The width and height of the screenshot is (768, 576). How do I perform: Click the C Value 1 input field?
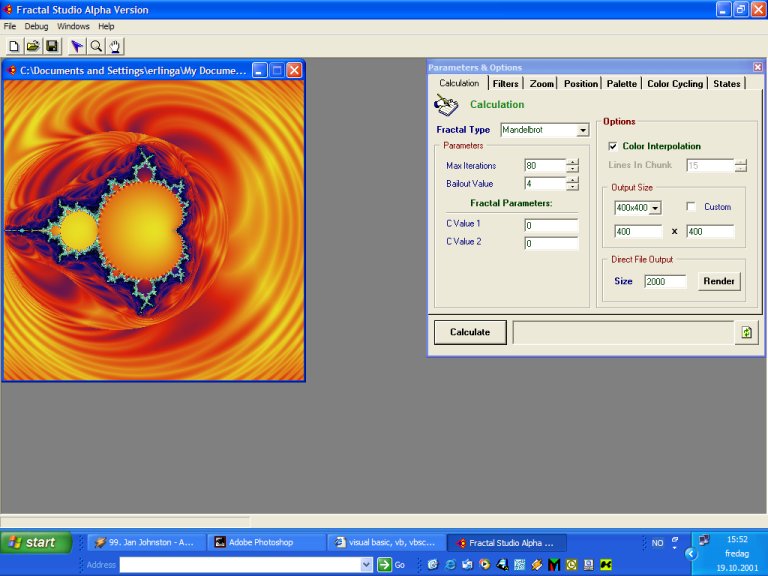tap(551, 225)
